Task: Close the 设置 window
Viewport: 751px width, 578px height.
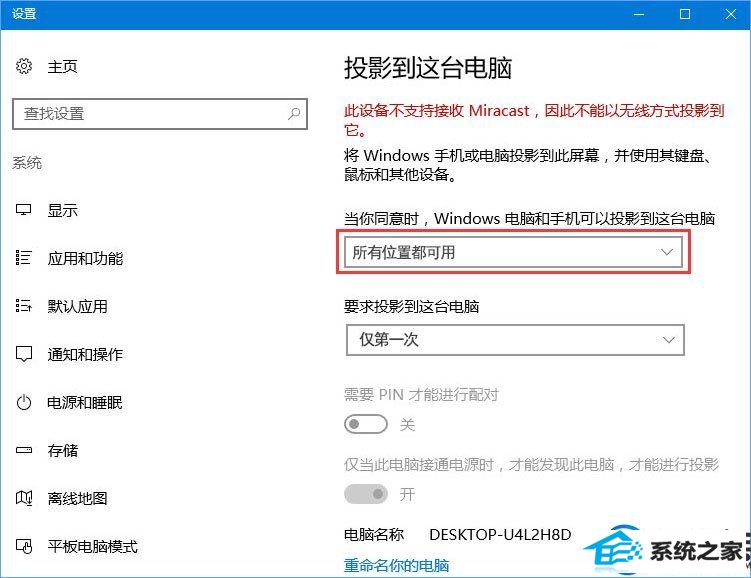Action: [730, 14]
